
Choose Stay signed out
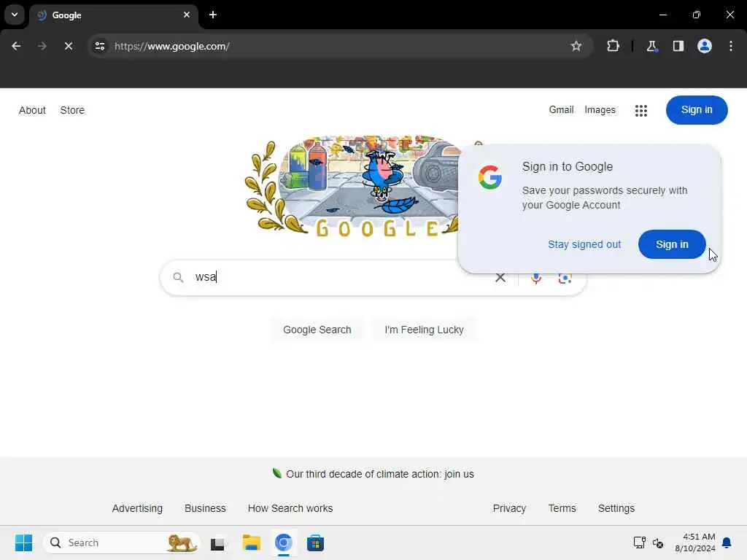coord(584,244)
